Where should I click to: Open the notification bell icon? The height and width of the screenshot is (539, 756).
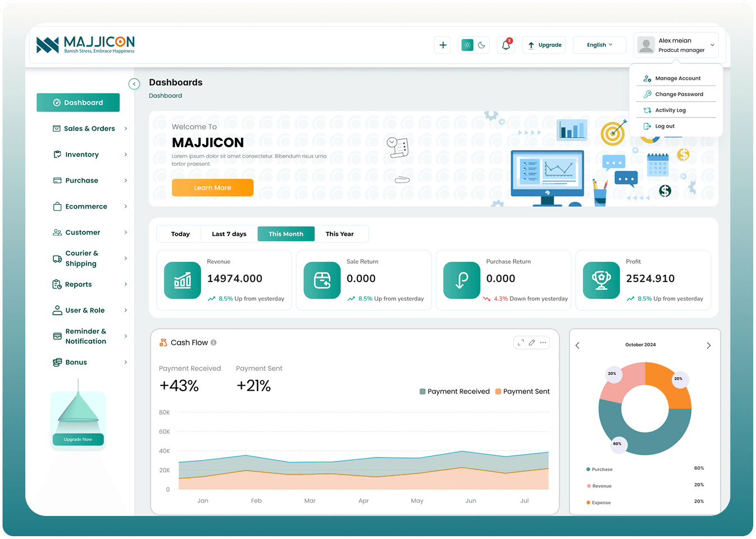(x=505, y=45)
